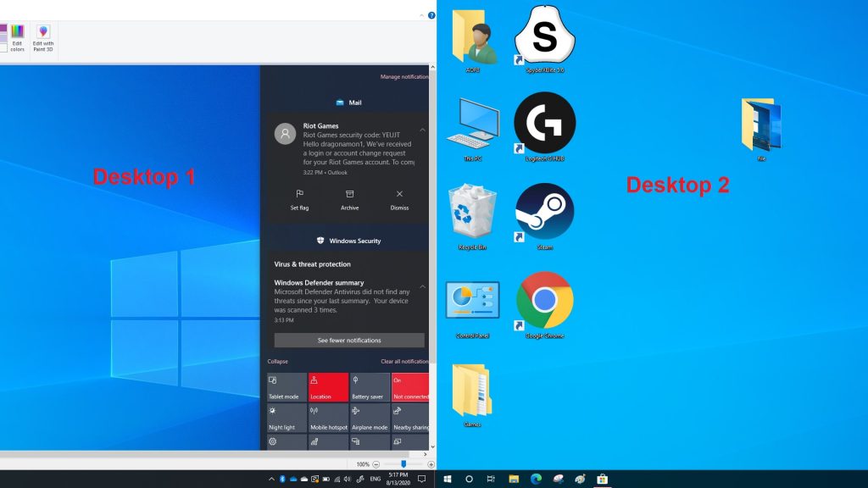Image resolution: width=868 pixels, height=488 pixels.
Task: Toggle Battery saver quick action
Action: click(370, 387)
